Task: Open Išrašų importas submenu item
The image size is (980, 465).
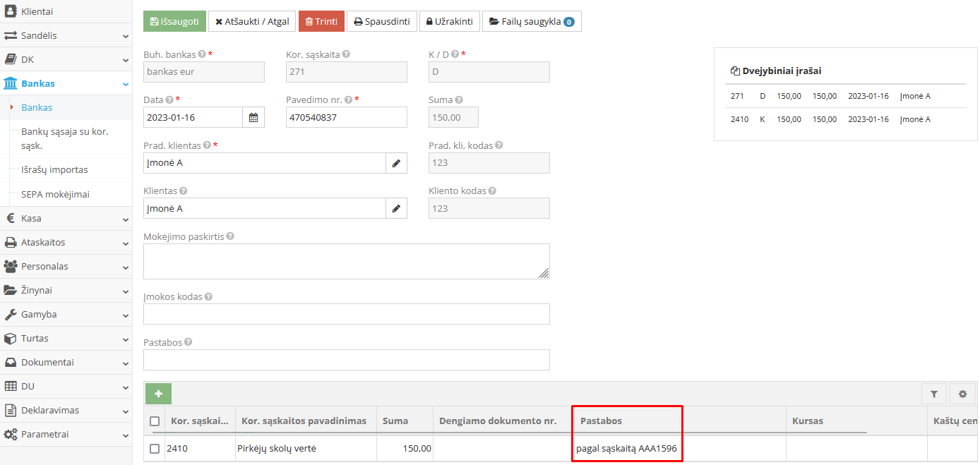Action: point(54,170)
